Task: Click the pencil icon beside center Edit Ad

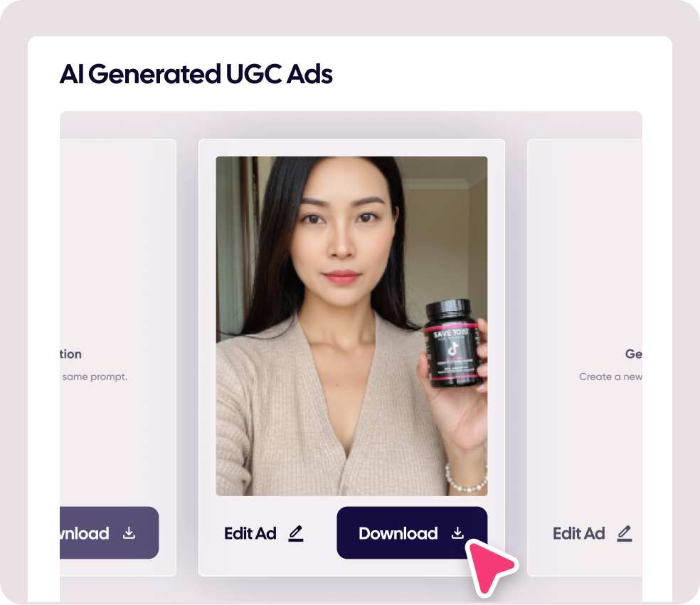Action: pos(295,534)
